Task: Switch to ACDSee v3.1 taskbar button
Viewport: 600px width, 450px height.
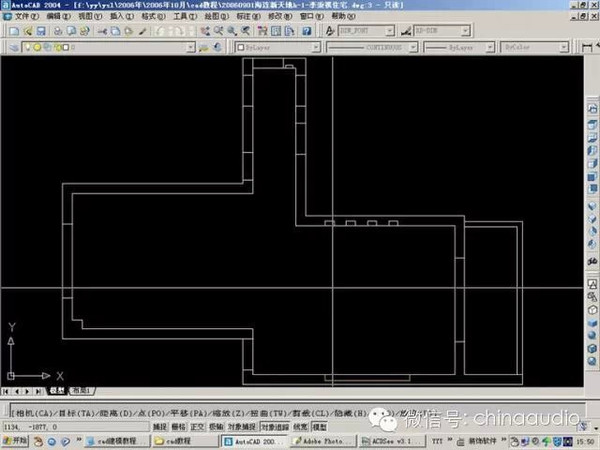Action: click(391, 442)
